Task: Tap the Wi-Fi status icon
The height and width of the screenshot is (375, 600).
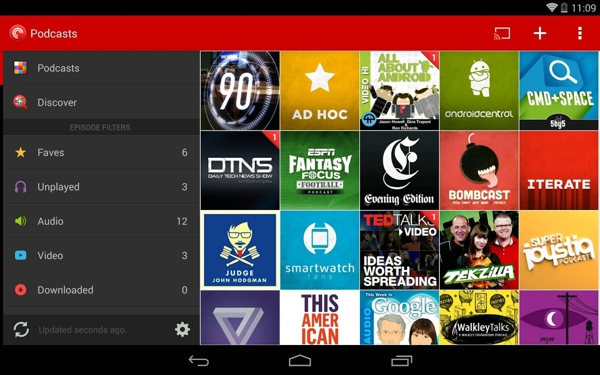Action: (x=551, y=7)
